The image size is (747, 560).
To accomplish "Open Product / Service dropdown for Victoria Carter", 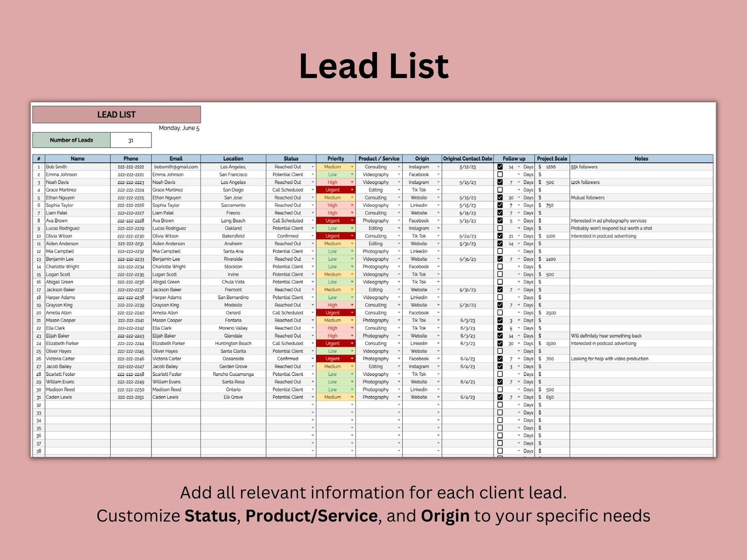I will point(399,359).
